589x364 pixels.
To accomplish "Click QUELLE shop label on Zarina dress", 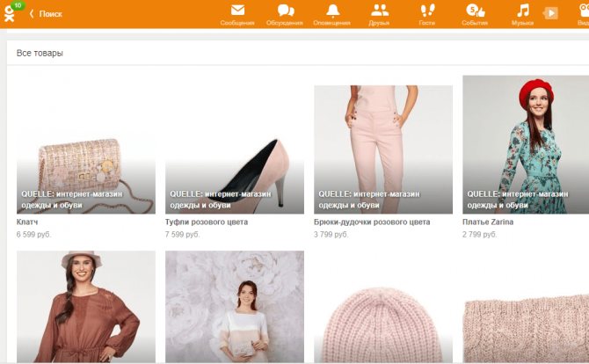I will [x=518, y=200].
